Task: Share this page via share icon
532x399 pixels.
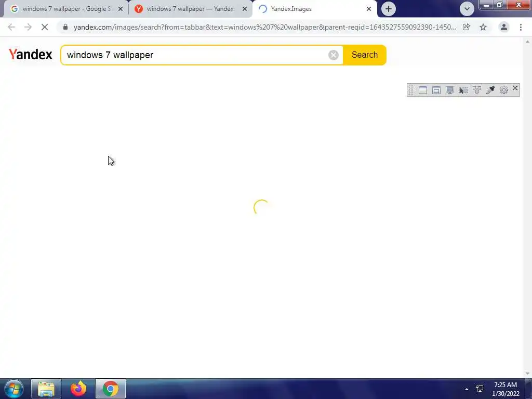Action: coord(467,27)
